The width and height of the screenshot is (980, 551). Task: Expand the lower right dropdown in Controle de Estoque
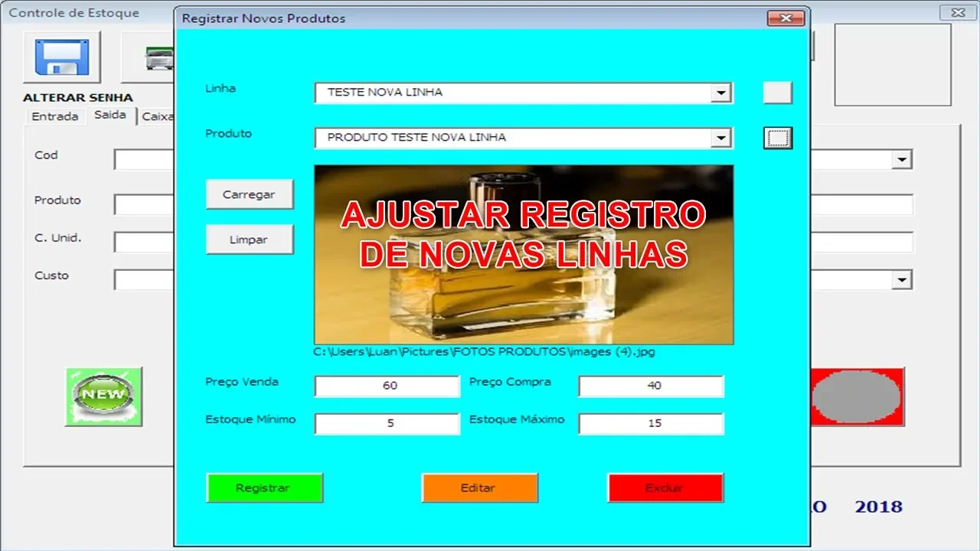pyautogui.click(x=903, y=280)
